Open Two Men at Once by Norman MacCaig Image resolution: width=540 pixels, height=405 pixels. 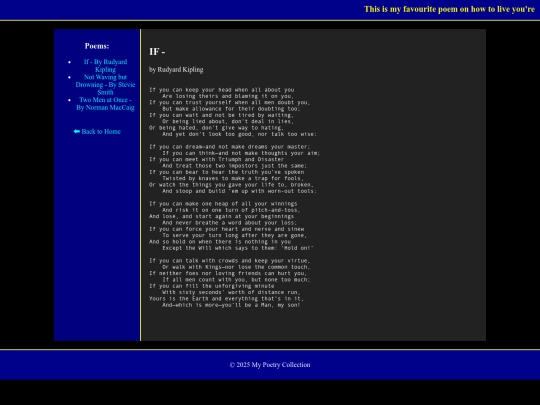pos(105,104)
